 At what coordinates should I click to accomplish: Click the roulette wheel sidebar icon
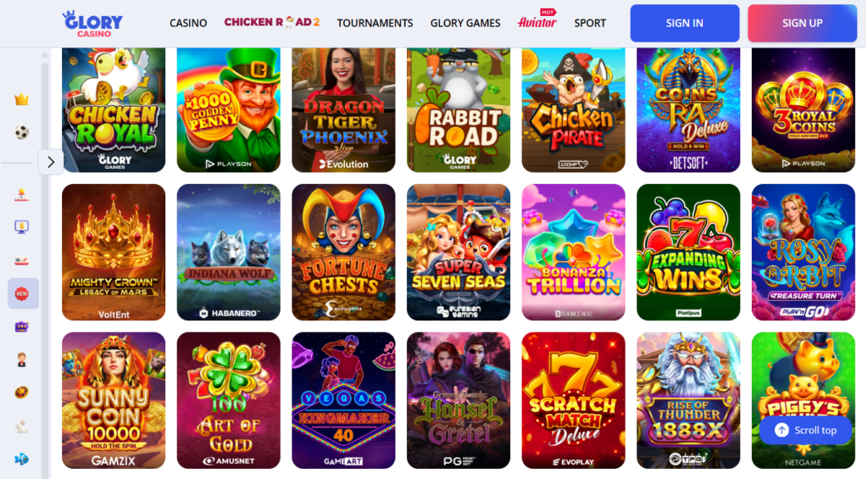pyautogui.click(x=21, y=393)
